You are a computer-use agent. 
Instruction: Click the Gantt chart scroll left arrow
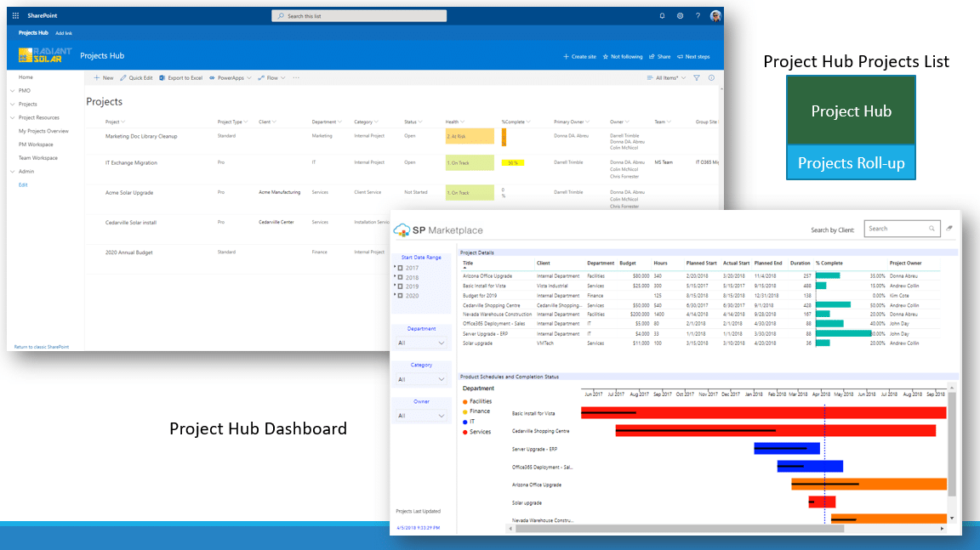click(x=510, y=529)
